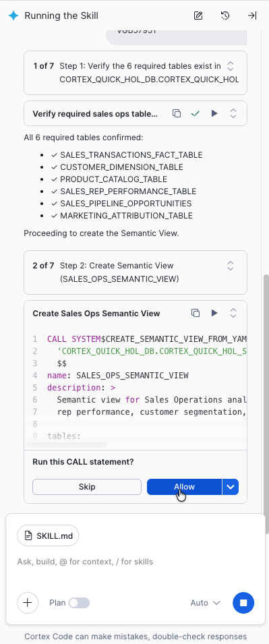Click the 'All 6 required tables confirmed' text
269x644 pixels.
84,137
